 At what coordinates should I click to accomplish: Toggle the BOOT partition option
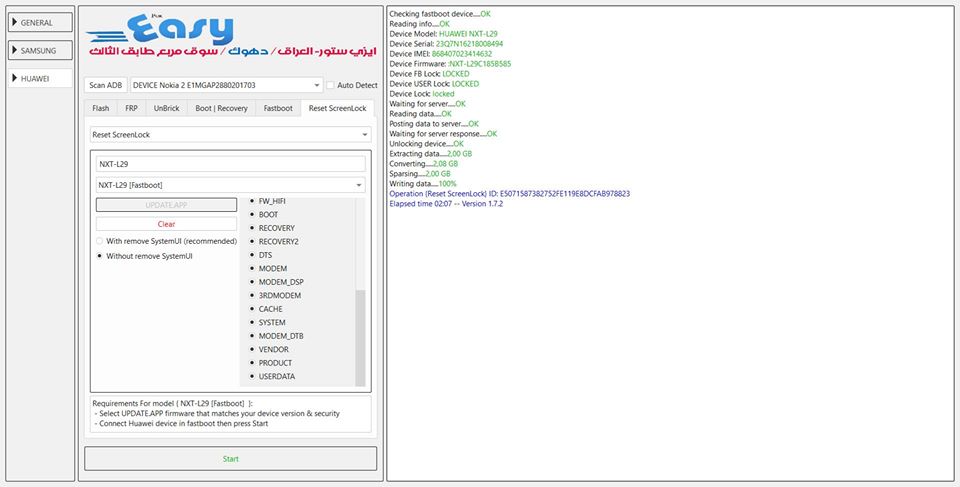[x=263, y=214]
